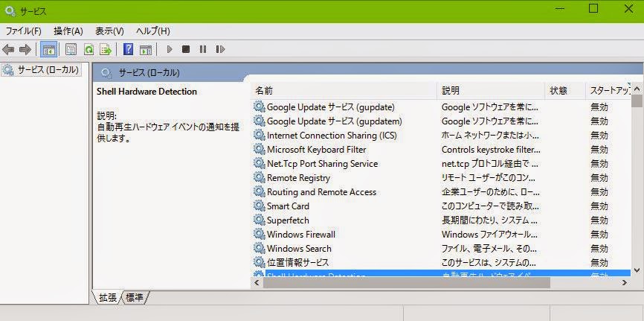Sort by the 名前 column header
This screenshot has height=321, width=644.
[x=344, y=91]
